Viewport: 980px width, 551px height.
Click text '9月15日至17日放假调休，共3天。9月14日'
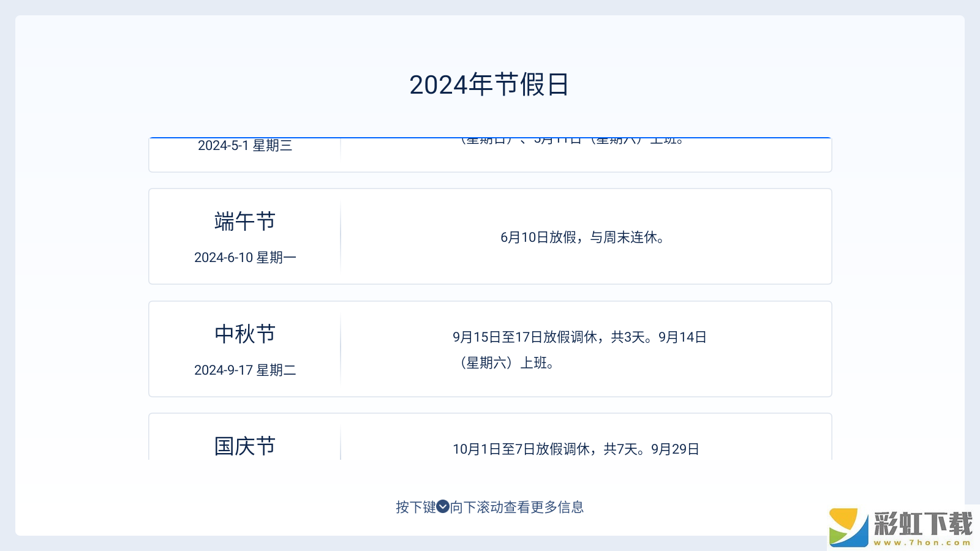click(x=579, y=337)
